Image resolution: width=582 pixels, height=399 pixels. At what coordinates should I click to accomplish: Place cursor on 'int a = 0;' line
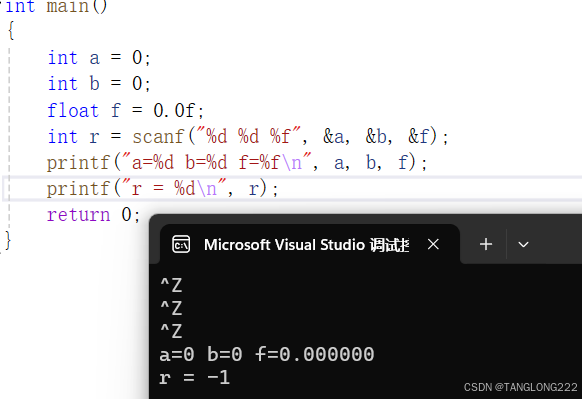coord(99,58)
